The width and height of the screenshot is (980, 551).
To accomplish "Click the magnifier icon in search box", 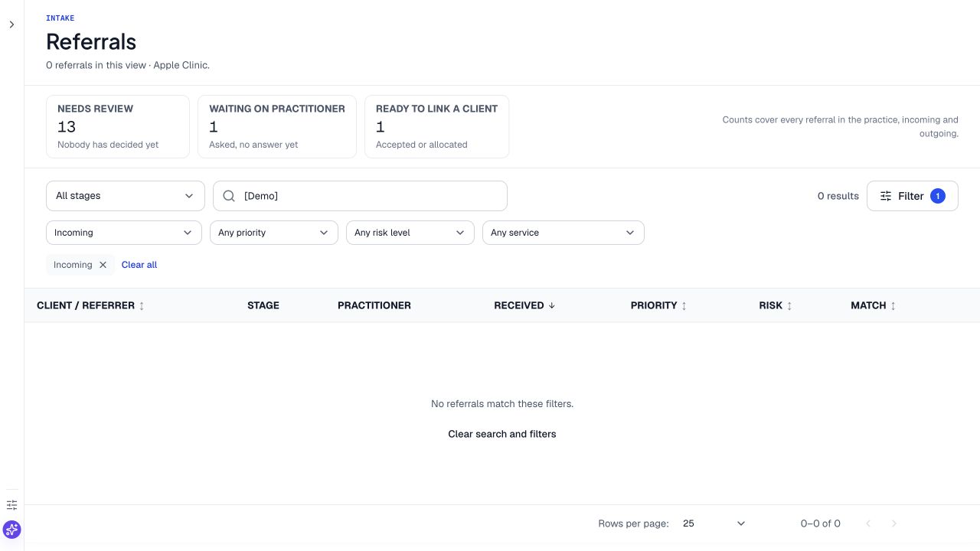I will click(229, 196).
